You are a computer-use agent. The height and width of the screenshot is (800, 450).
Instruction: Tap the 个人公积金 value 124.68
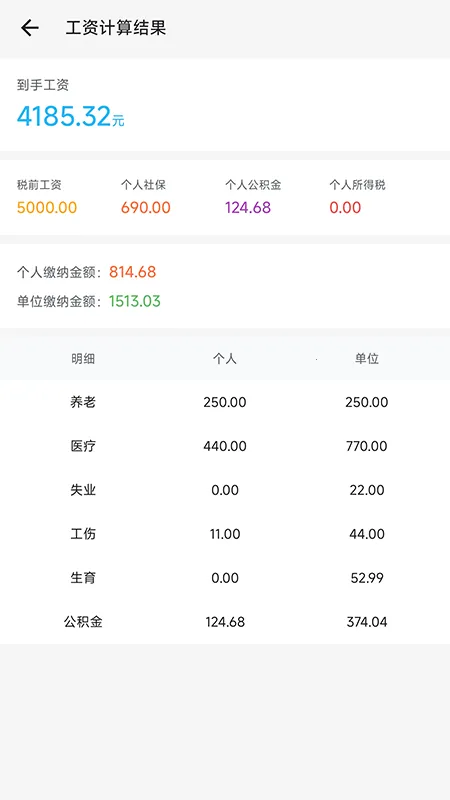pos(248,208)
